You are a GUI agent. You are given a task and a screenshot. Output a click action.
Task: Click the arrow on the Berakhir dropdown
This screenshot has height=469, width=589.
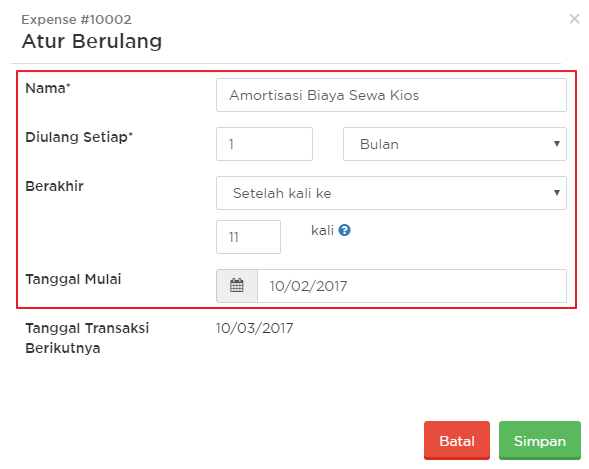[x=557, y=193]
